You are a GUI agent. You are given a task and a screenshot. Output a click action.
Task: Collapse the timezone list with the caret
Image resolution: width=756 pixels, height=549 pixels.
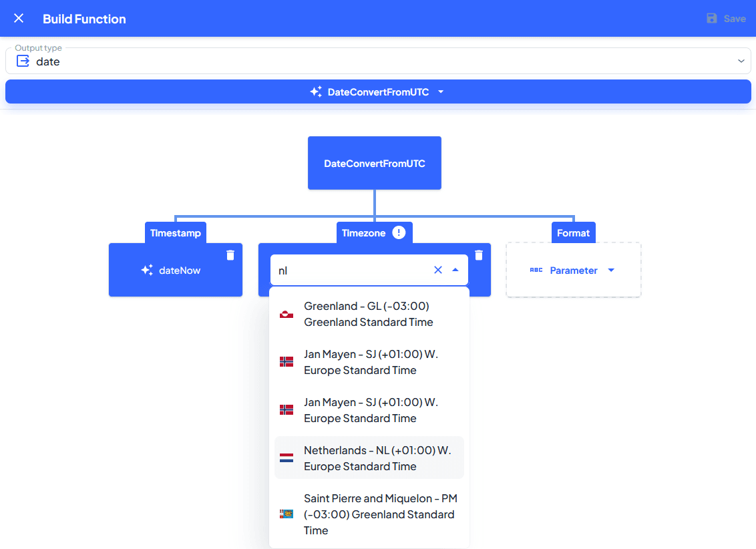click(455, 270)
